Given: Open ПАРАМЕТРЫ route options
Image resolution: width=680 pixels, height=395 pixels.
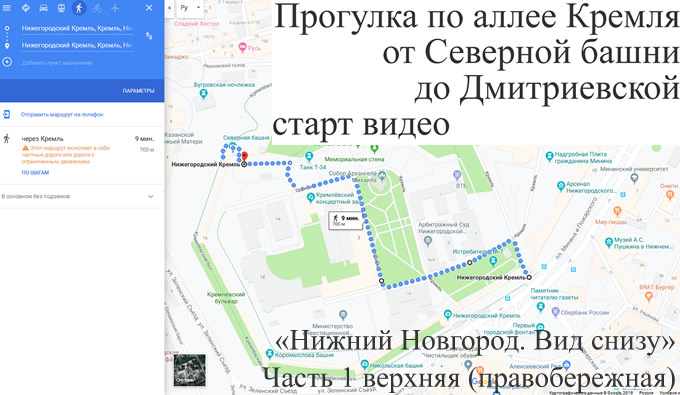Looking at the screenshot, I should [138, 91].
